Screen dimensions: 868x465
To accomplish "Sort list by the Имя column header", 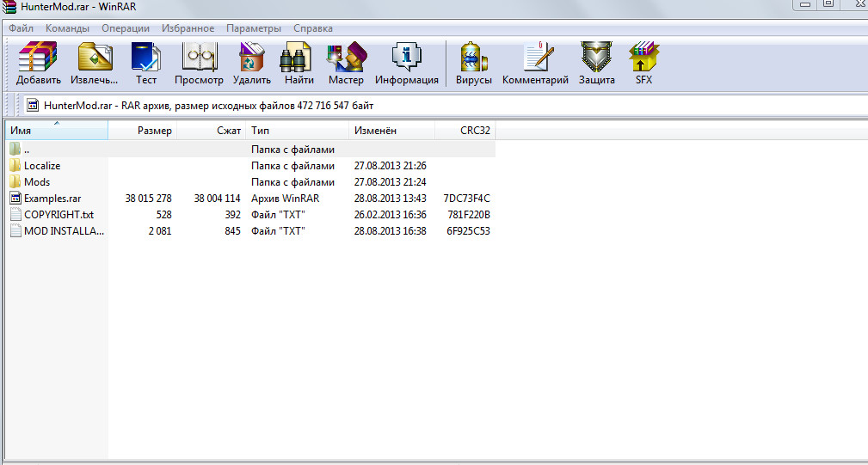I will pos(57,131).
